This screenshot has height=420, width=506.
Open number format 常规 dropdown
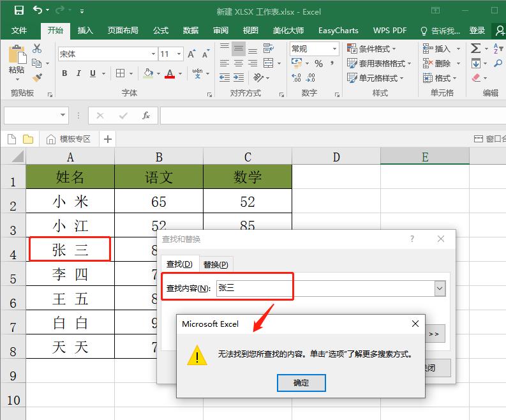tap(334, 49)
